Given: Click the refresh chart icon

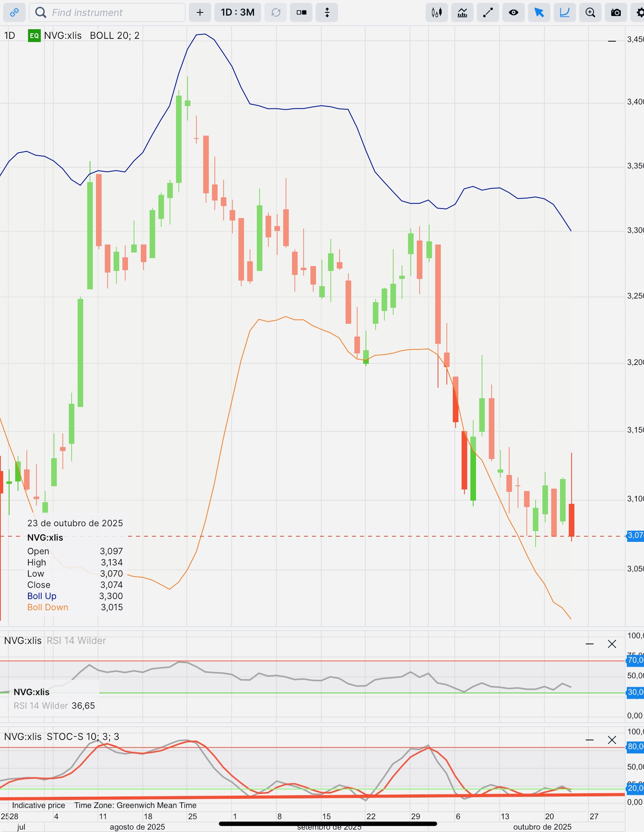Looking at the screenshot, I should point(276,12).
